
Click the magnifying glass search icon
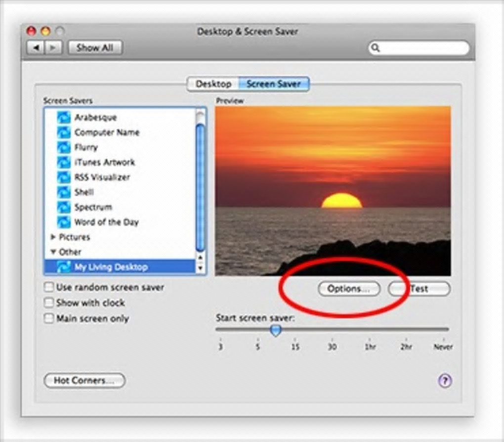click(376, 48)
